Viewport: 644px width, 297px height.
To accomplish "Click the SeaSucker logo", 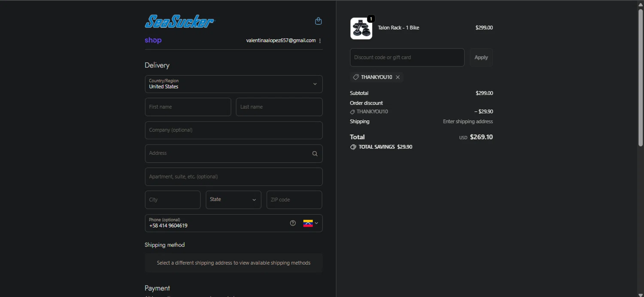I will (179, 21).
